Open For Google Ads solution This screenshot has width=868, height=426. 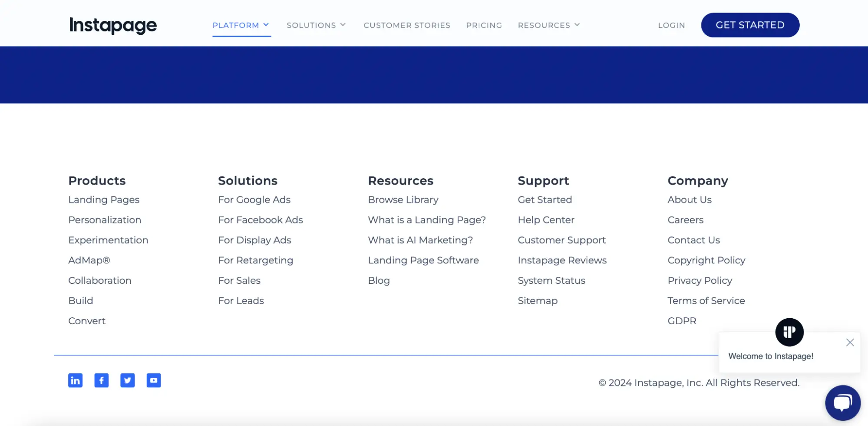click(x=254, y=200)
